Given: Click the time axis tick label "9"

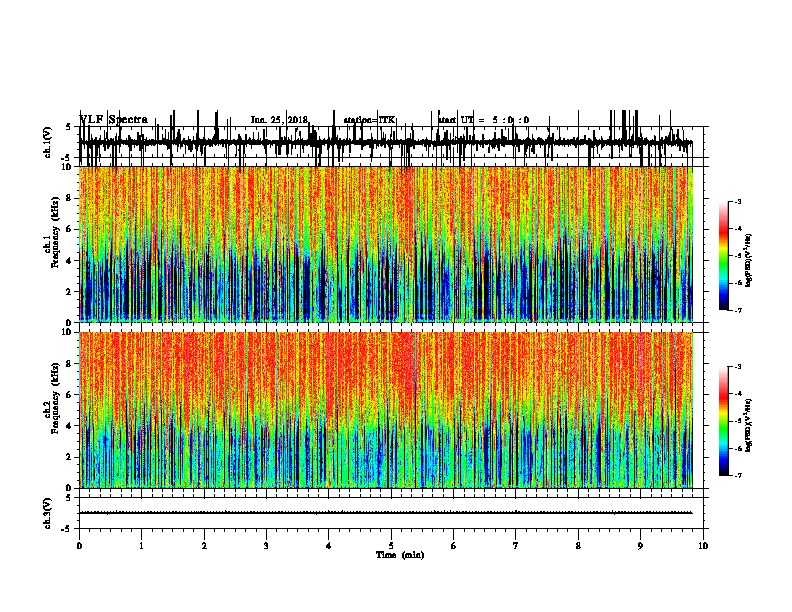Looking at the screenshot, I should (x=640, y=546).
